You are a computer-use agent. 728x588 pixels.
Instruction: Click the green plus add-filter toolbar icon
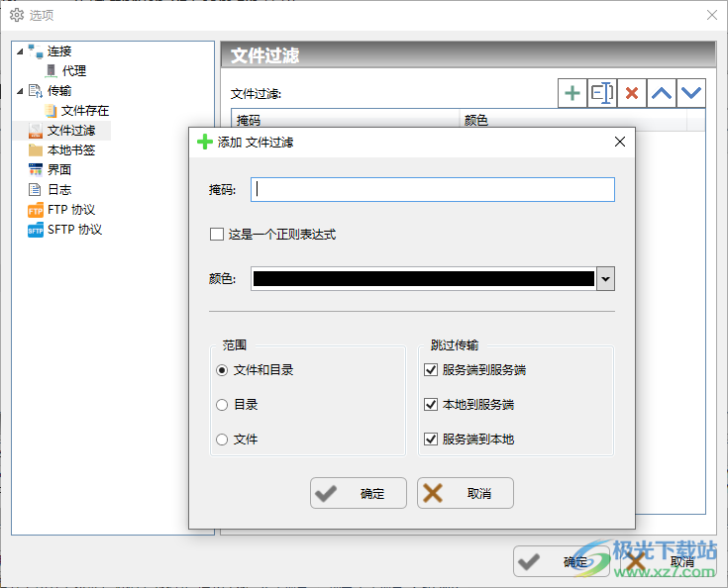tap(572, 93)
